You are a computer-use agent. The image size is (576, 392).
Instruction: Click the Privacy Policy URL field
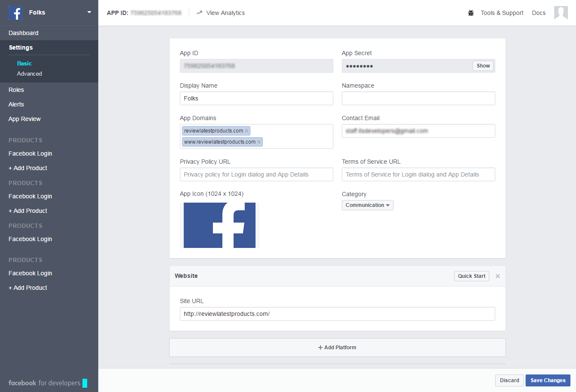(256, 174)
